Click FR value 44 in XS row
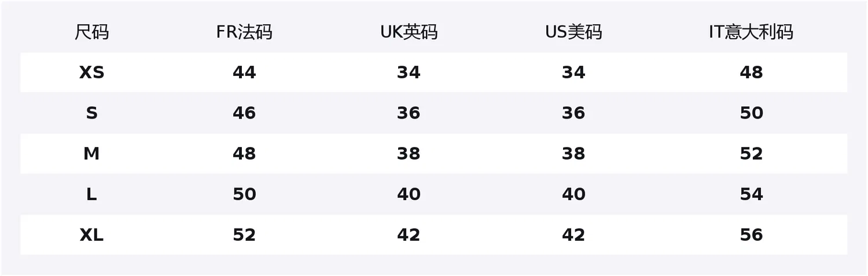868x276 pixels. 244,72
